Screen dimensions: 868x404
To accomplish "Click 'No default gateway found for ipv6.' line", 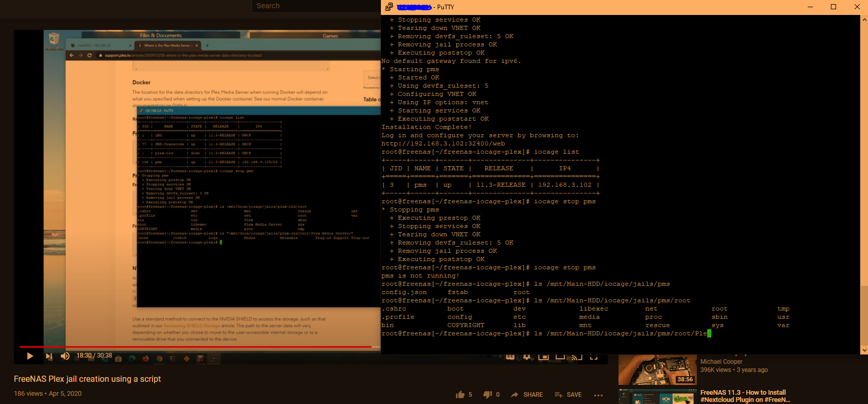I will [x=452, y=61].
